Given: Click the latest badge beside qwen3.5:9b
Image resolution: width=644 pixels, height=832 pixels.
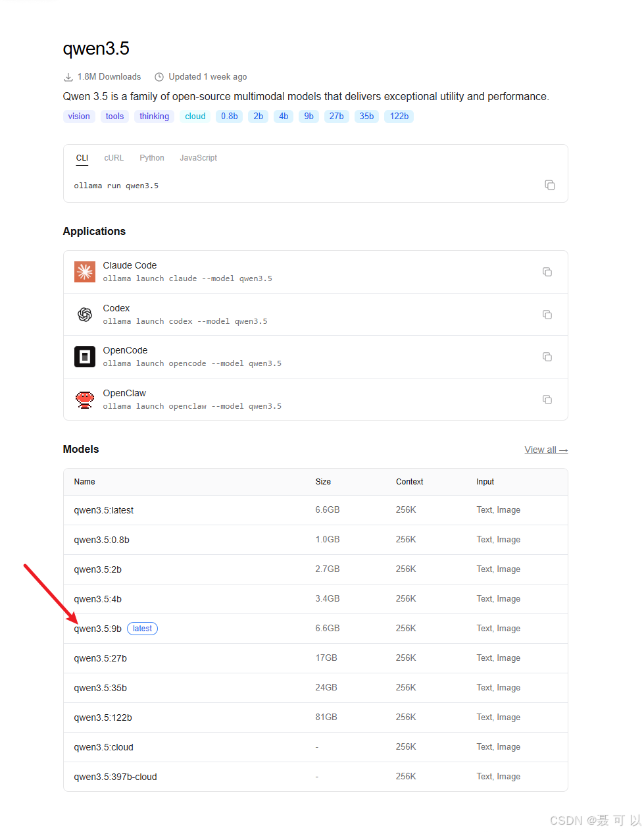Looking at the screenshot, I should point(142,629).
